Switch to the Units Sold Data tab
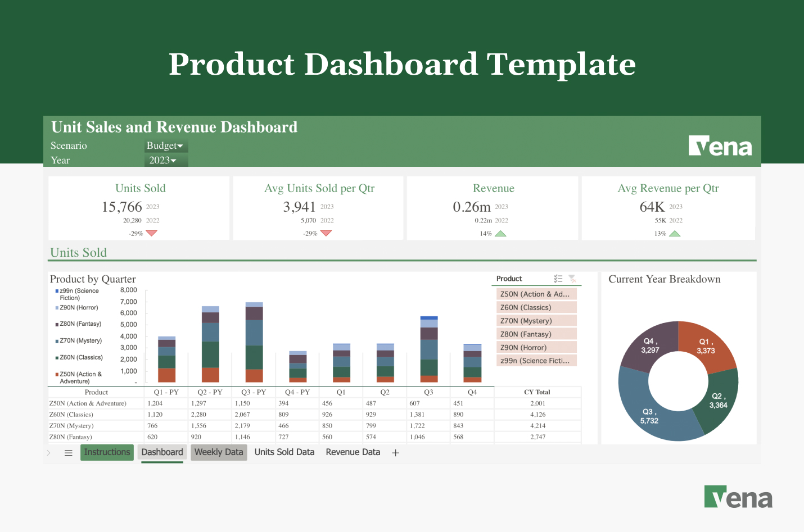Screen dimensions: 804x532 pos(284,452)
